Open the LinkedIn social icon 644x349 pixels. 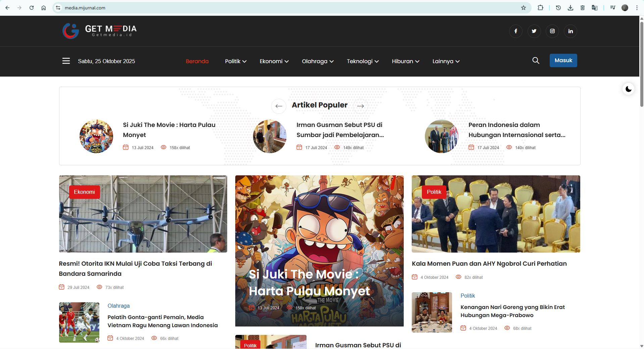tap(571, 31)
